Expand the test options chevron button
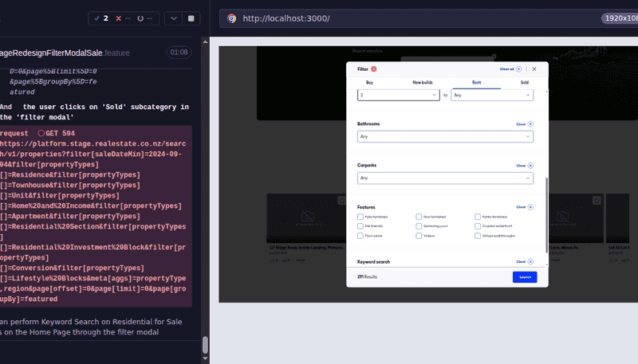 [175, 18]
